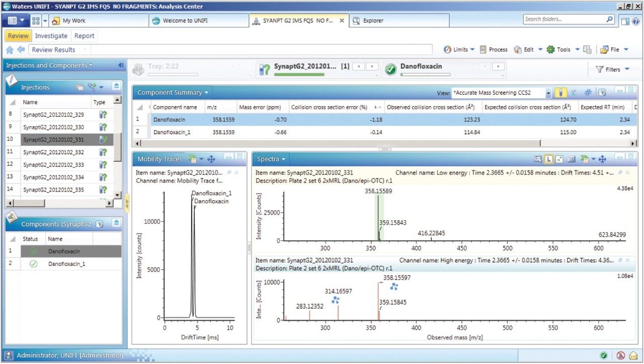
Task: Go to the home icon beside Review Results
Action: (10, 50)
